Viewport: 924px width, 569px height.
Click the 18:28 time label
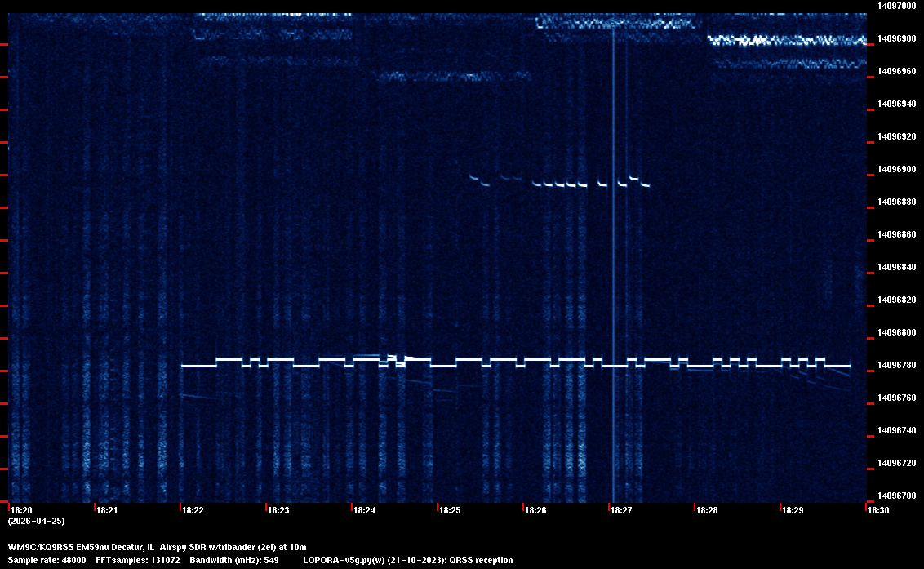[x=707, y=510]
